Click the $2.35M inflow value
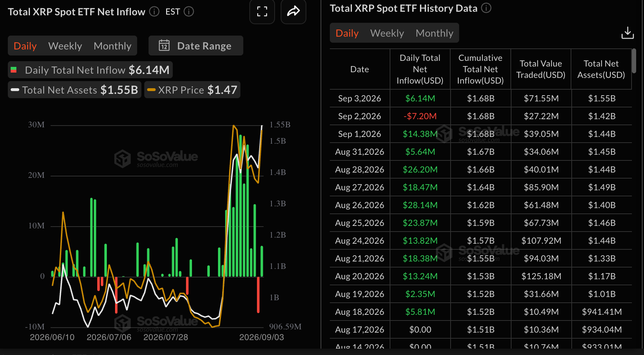This screenshot has height=355, width=644. tap(420, 294)
